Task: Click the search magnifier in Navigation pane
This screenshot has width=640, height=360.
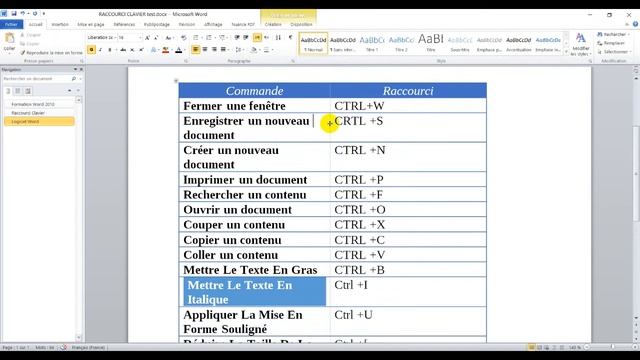Action: click(x=73, y=78)
